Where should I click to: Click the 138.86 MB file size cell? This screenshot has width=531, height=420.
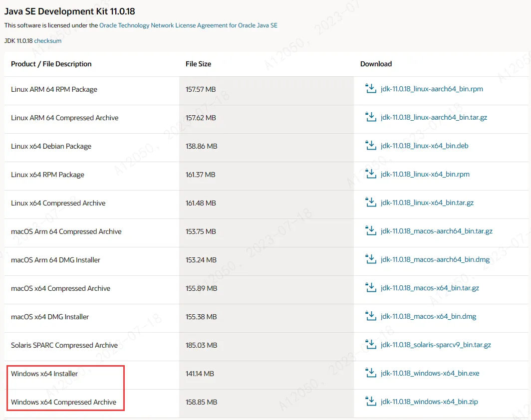pos(266,148)
